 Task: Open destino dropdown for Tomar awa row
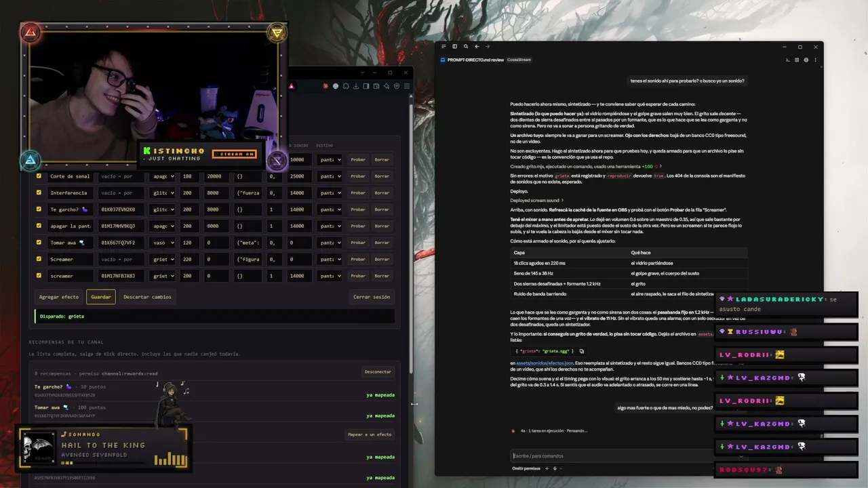[330, 243]
